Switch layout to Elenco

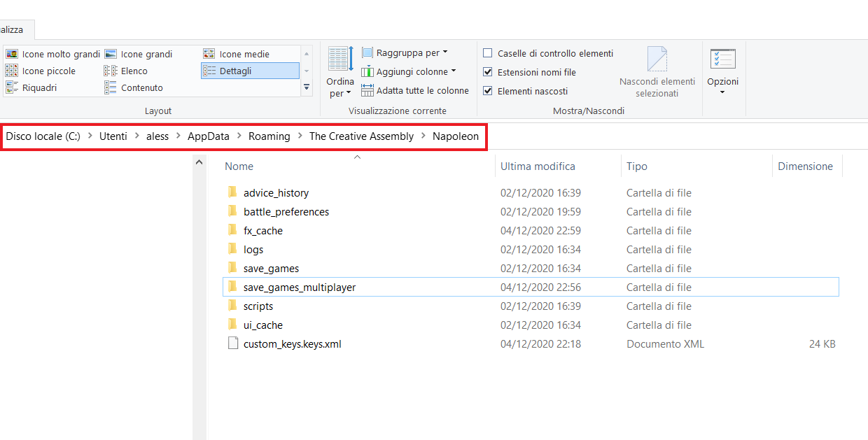coord(126,71)
